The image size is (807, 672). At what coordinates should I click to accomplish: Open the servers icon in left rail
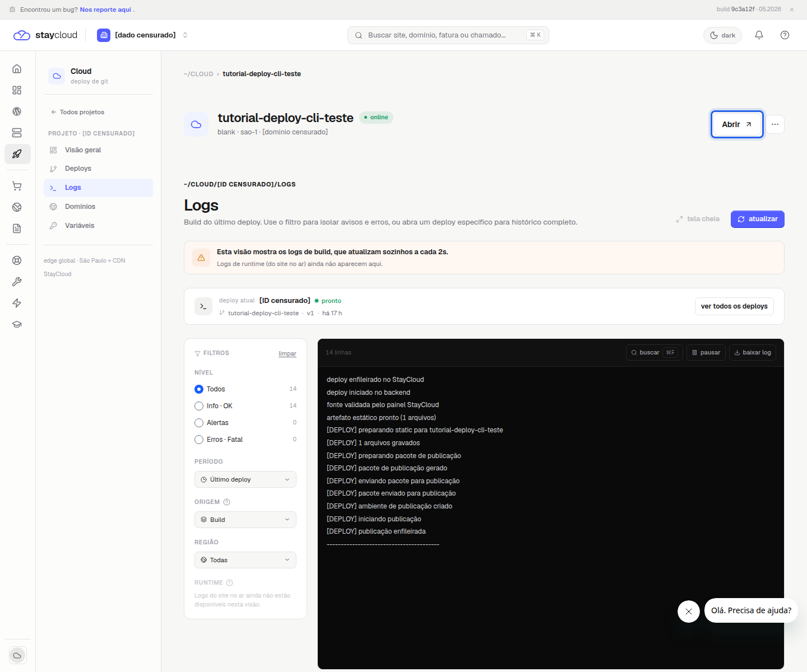17,133
